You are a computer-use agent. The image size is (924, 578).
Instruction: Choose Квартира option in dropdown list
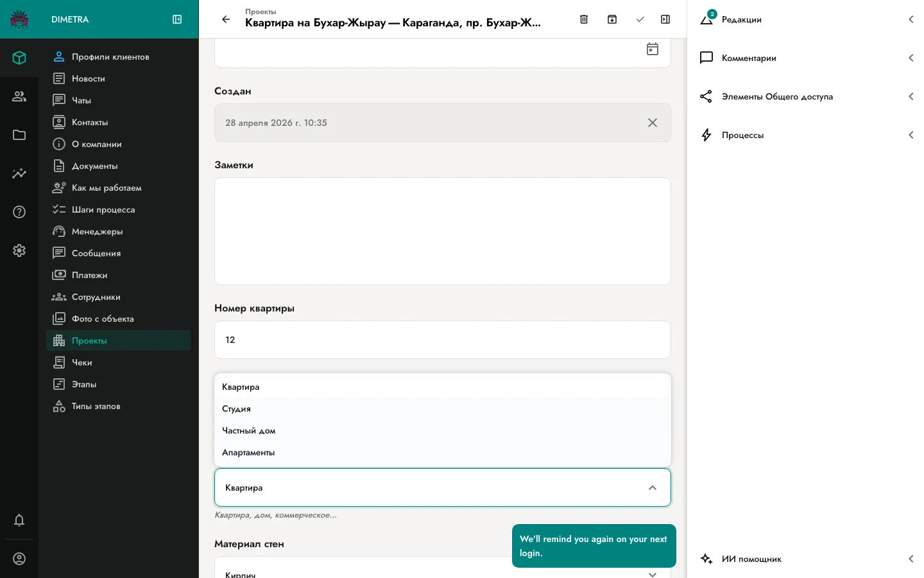[x=443, y=387]
